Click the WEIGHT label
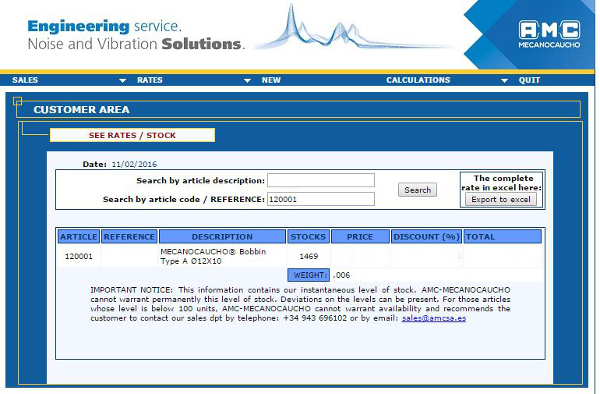The image size is (600, 394). pos(308,275)
